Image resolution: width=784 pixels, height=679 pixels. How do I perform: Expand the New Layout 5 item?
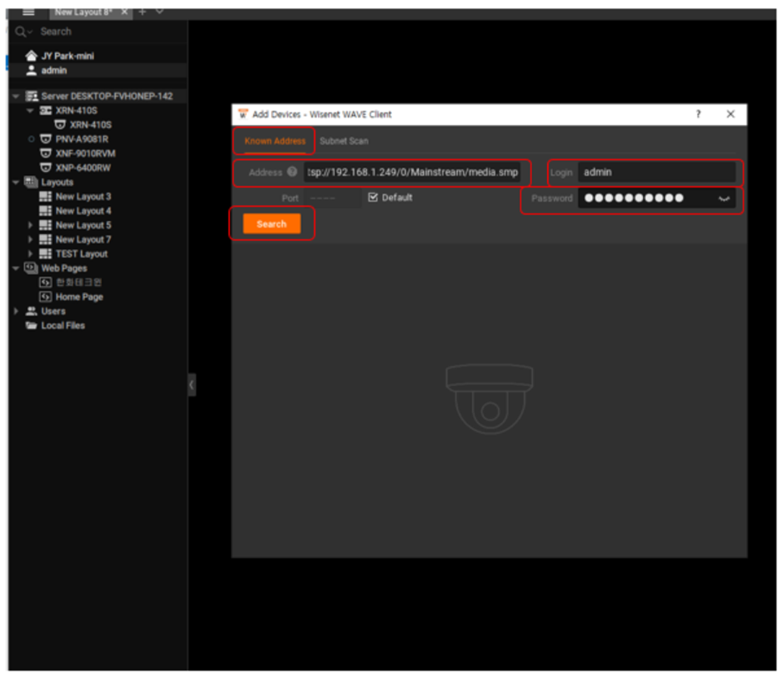tap(31, 225)
